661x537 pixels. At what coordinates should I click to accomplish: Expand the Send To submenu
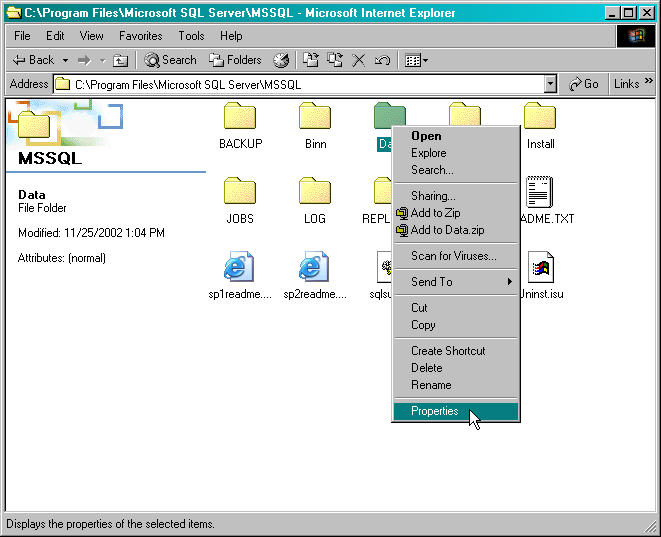[x=455, y=282]
